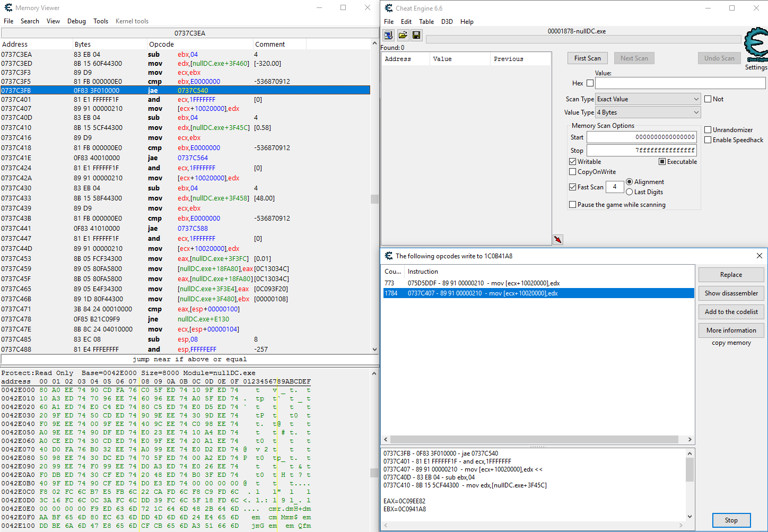Click the red arrow add-to-list icon
Image resolution: width=768 pixels, height=532 pixels.
coord(557,240)
